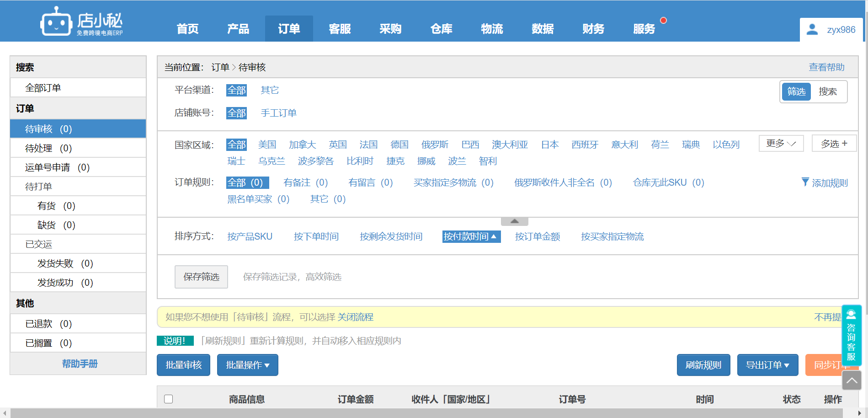Open the 数据 tab
This screenshot has height=418, width=868.
tap(543, 29)
